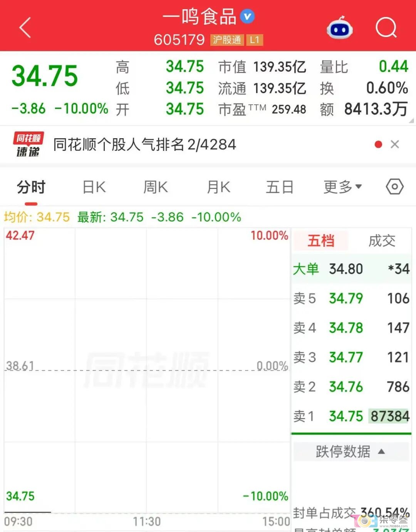Viewport: 416px width, 532px height.
Task: Switch to 月K chart tab
Action: [x=218, y=187]
